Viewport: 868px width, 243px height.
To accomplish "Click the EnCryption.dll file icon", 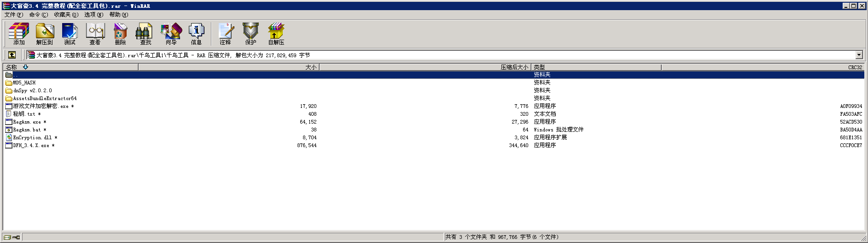I will [9, 137].
